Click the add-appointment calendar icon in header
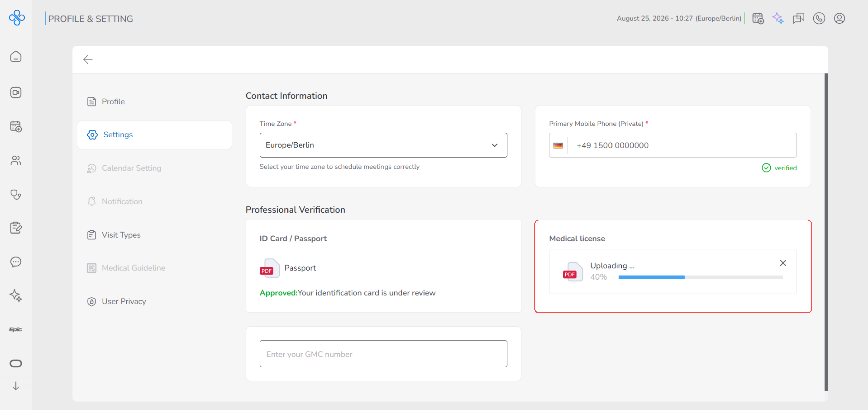Image resolution: width=868 pixels, height=410 pixels. click(758, 18)
